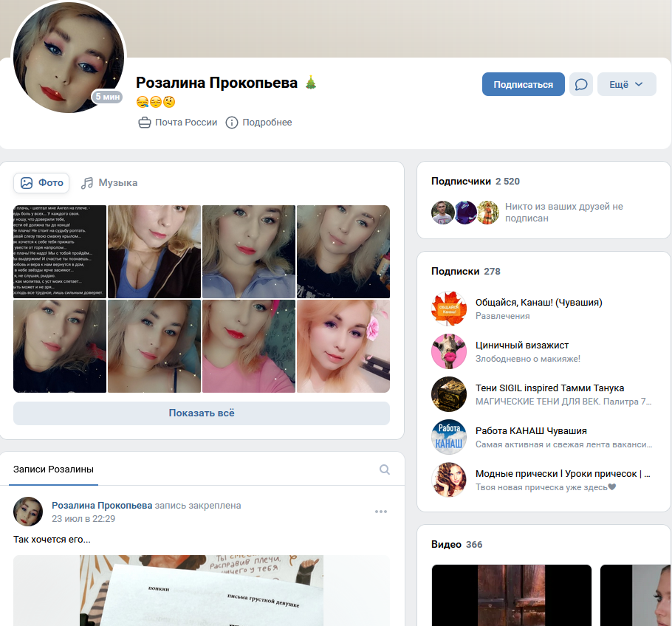This screenshot has width=672, height=626.
Task: Open the pinned post image with book
Action: point(202,591)
